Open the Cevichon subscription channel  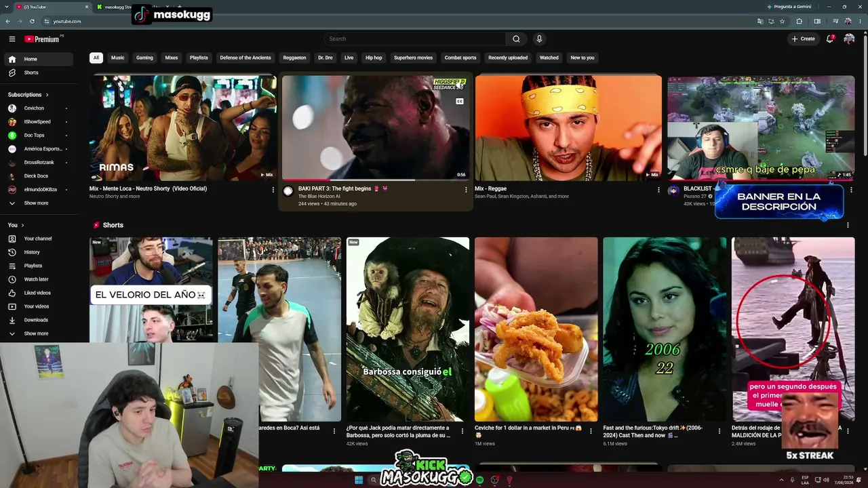(39, 108)
